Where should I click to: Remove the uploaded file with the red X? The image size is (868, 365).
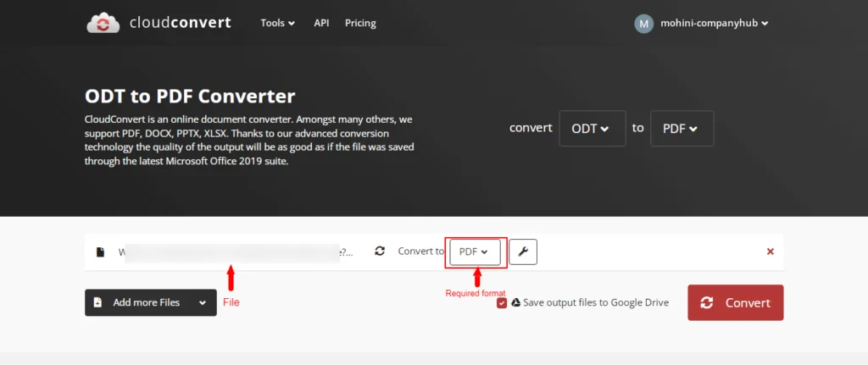click(x=770, y=252)
